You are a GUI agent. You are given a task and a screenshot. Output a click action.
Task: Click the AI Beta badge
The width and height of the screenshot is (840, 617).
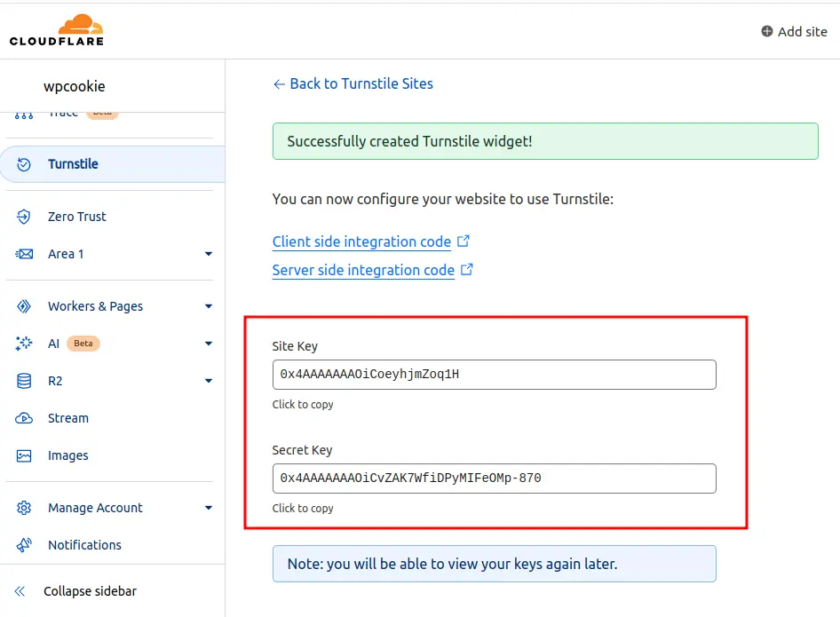coord(83,344)
